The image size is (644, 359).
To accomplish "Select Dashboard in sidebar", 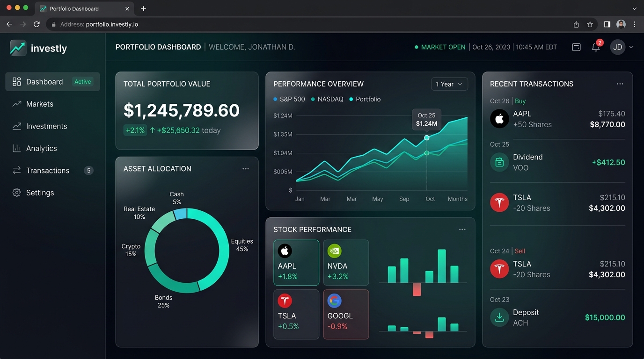I will [52, 82].
